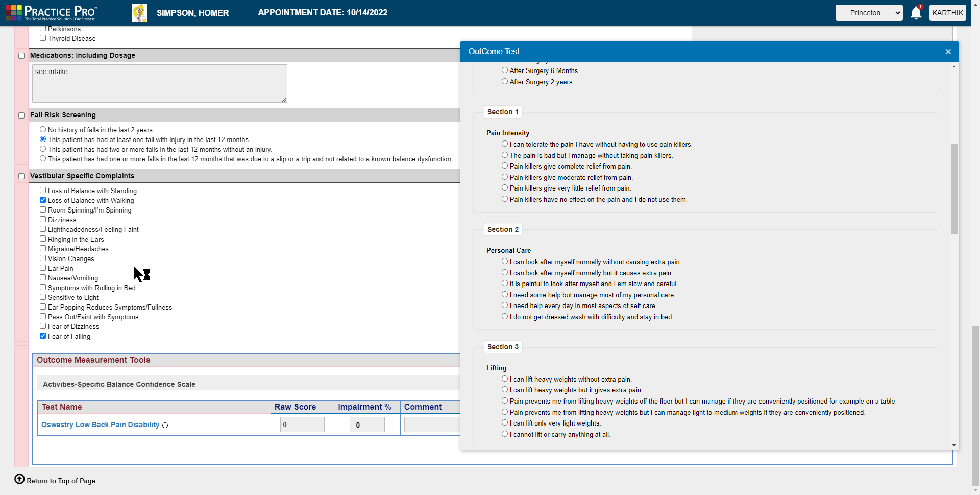
Task: View the info tooltip beside Oswestry test
Action: click(165, 425)
